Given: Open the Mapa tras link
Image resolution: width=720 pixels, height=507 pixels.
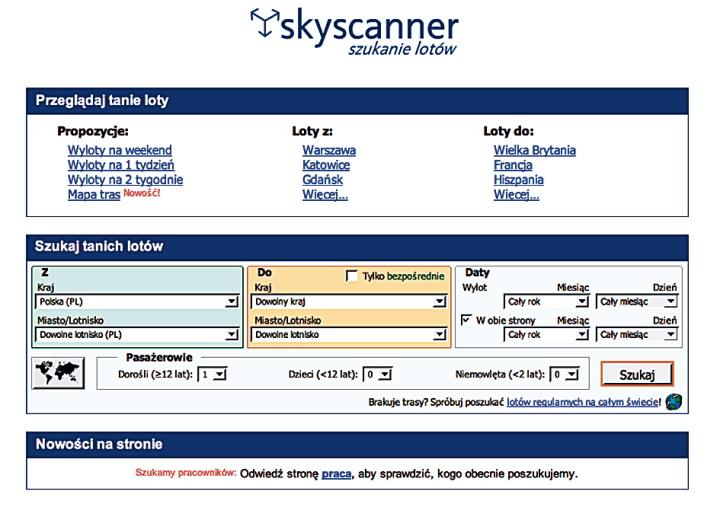Looking at the screenshot, I should pos(94,195).
